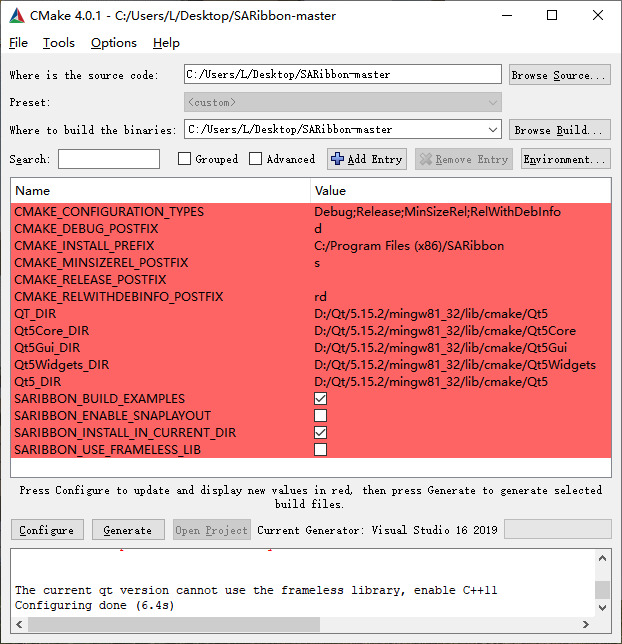Click the Qt5Gui cmake path value
The height and width of the screenshot is (644, 622).
point(440,347)
